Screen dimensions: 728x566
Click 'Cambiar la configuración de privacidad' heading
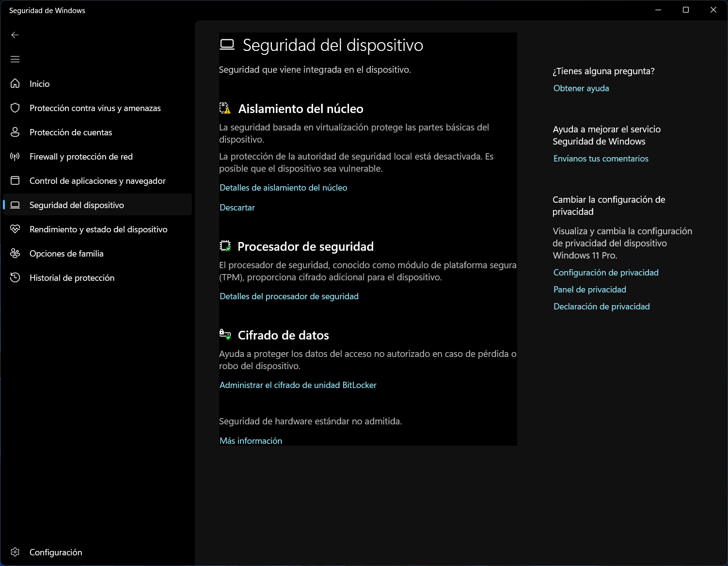pyautogui.click(x=609, y=206)
